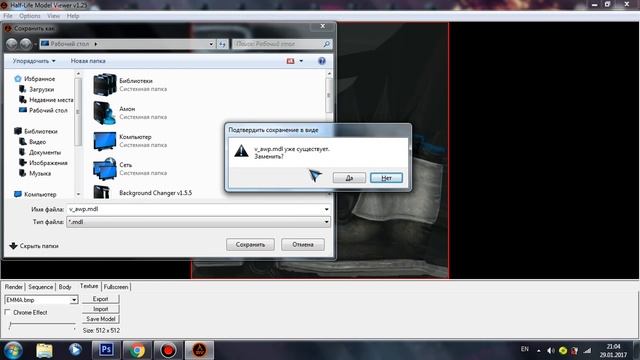Viewport: 640px width, 360px height.
Task: Open Изображения library in sidebar
Action: (48, 163)
